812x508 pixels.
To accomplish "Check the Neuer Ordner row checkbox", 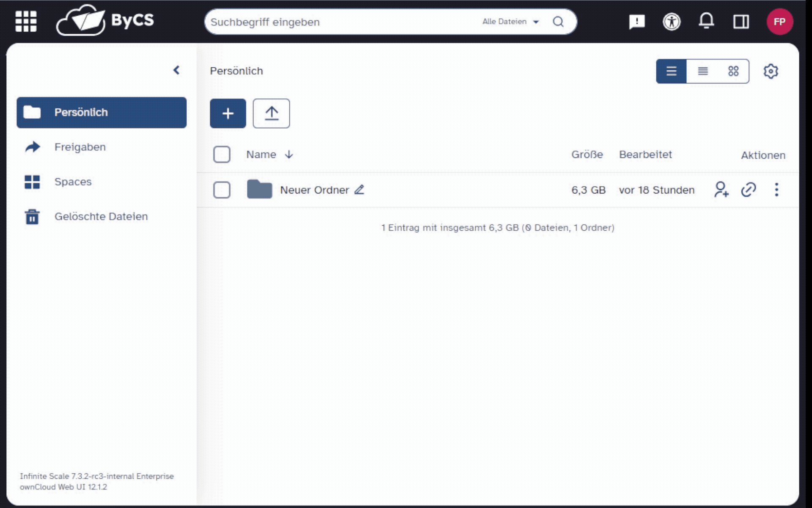I will [222, 190].
